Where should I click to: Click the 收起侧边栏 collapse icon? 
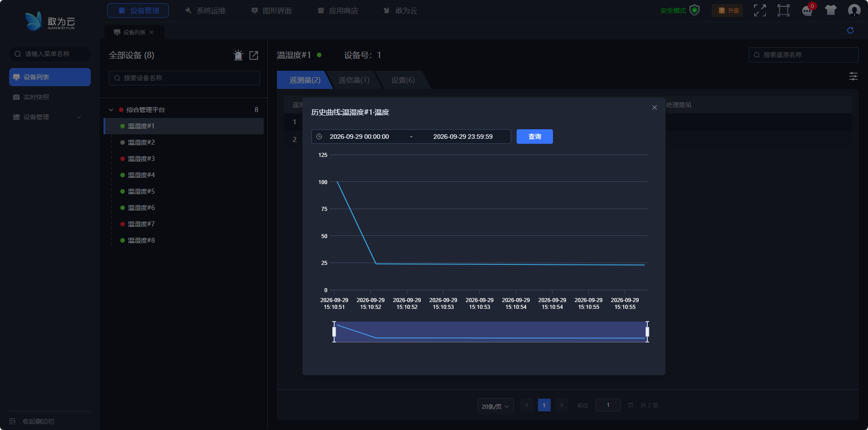tap(12, 421)
